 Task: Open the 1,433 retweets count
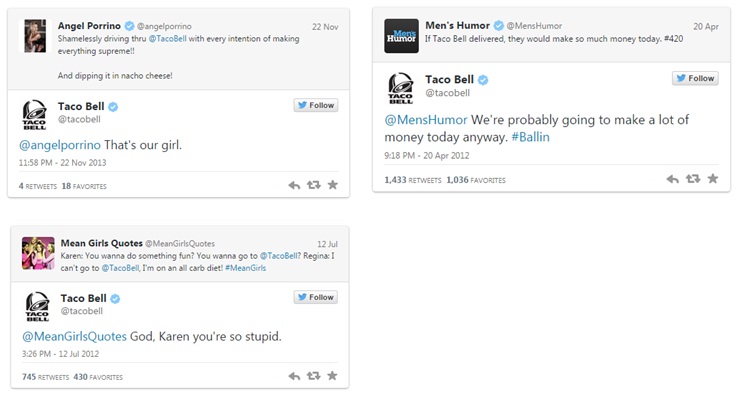[413, 180]
